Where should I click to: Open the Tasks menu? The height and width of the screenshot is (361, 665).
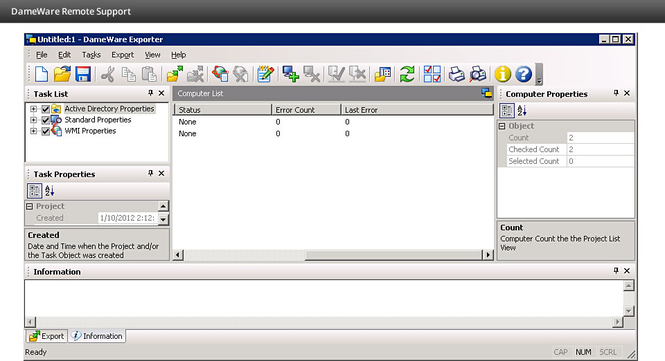91,55
